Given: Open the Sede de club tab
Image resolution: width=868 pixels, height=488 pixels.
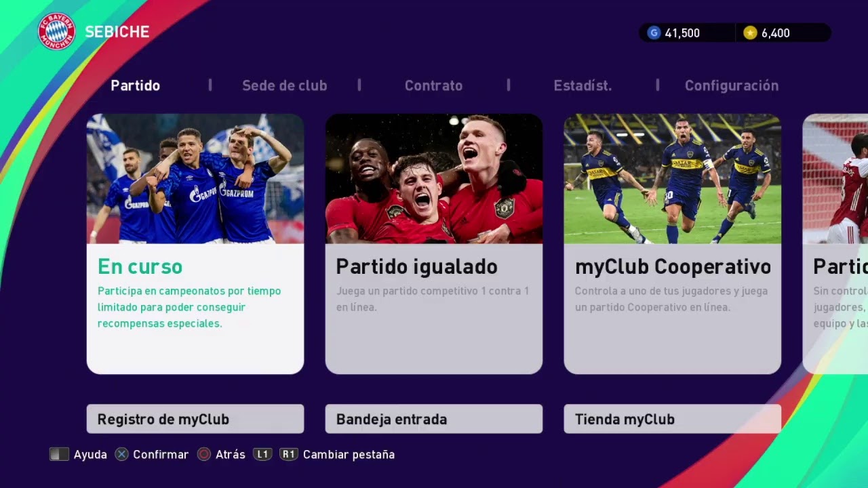Looking at the screenshot, I should coord(285,85).
